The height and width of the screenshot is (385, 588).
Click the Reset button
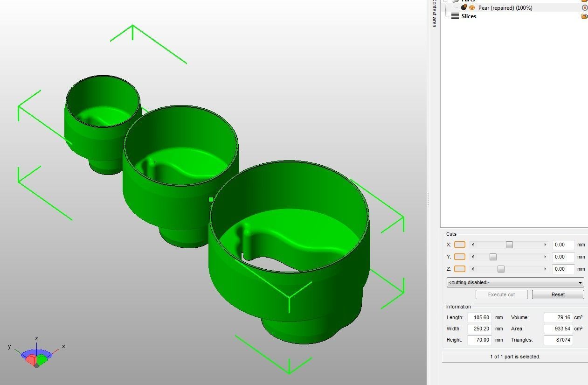pyautogui.click(x=558, y=294)
